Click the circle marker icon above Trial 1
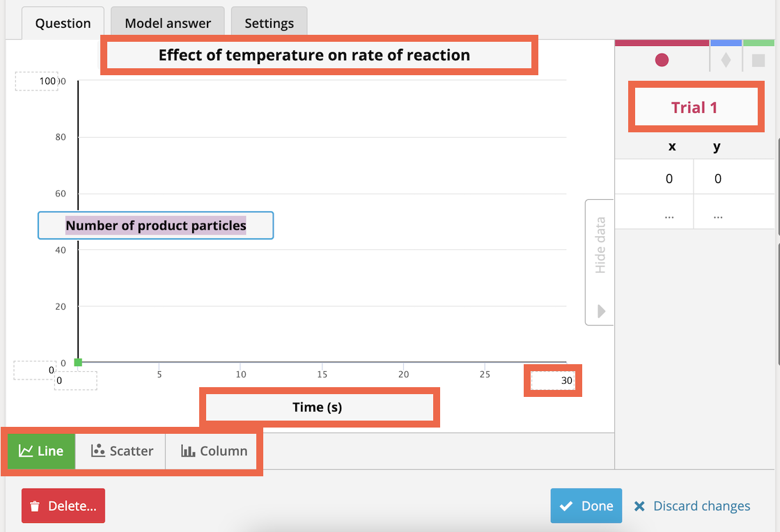Image resolution: width=780 pixels, height=532 pixels. 661,61
